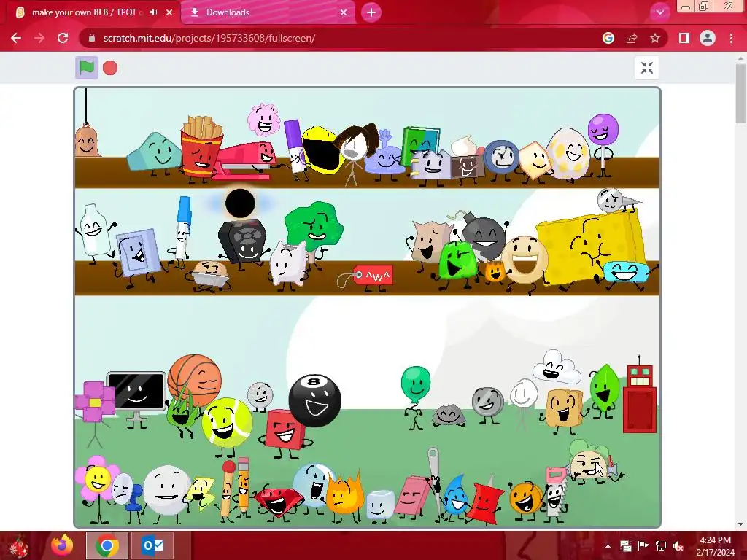The width and height of the screenshot is (747, 560).
Task: Click the Cloudy cloud character
Action: coord(556,367)
